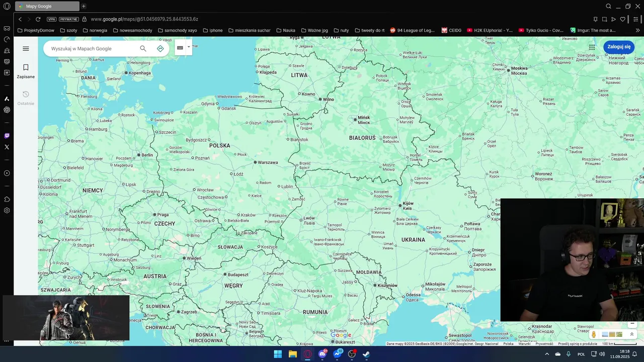Reload the page with browser refresh icon
644x362 pixels.
tap(38, 19)
